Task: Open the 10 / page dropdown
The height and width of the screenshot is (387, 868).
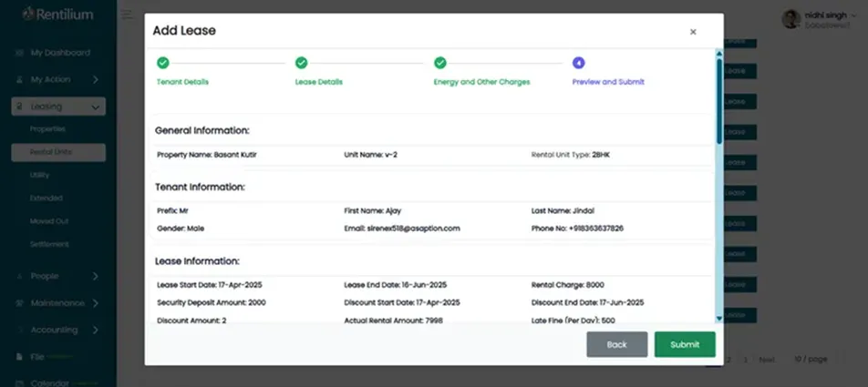Action: pyautogui.click(x=811, y=360)
